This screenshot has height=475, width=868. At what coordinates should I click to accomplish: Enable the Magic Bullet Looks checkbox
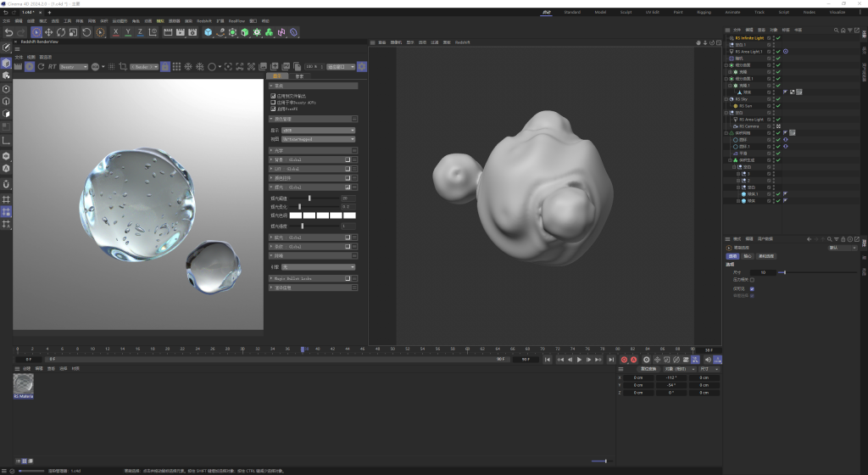click(x=348, y=278)
